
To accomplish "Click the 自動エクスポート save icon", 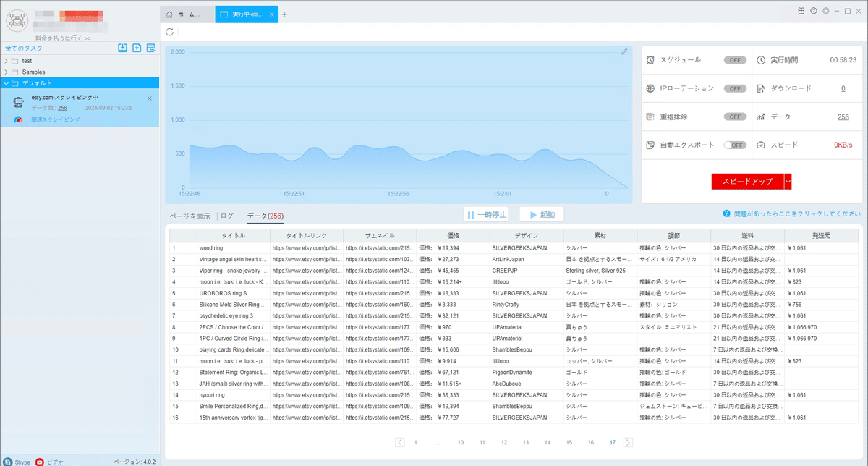I will [x=651, y=145].
